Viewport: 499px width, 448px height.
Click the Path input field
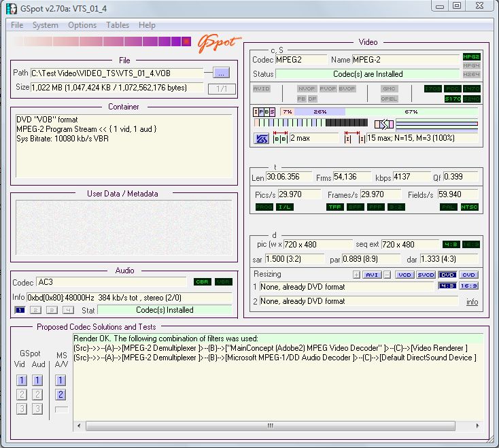pyautogui.click(x=117, y=73)
